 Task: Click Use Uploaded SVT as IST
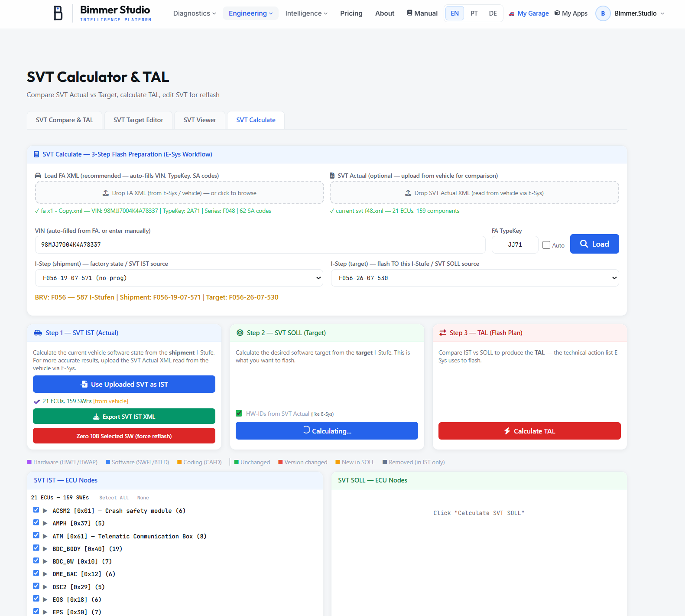[x=124, y=384]
